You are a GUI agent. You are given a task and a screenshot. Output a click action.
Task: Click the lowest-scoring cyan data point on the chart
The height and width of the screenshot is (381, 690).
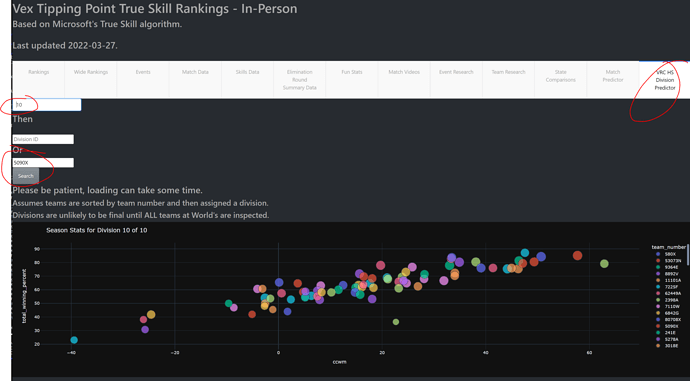pyautogui.click(x=74, y=340)
